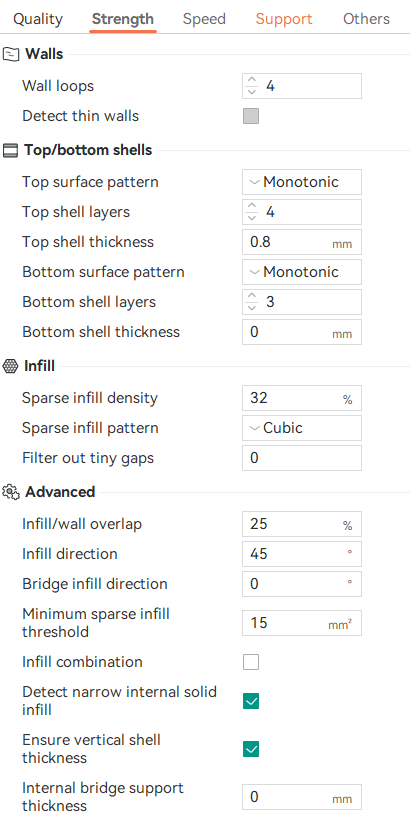Click the Infill/wall overlap input field
The image size is (410, 823).
[x=302, y=524]
